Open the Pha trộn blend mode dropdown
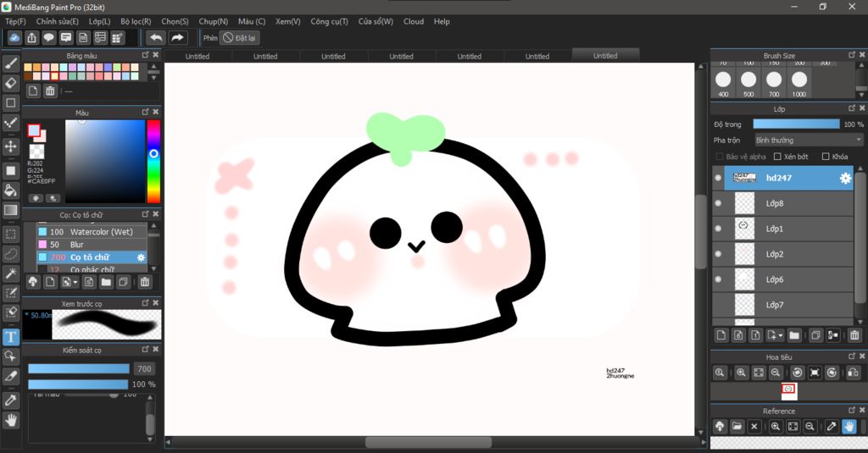The width and height of the screenshot is (868, 453). point(809,141)
